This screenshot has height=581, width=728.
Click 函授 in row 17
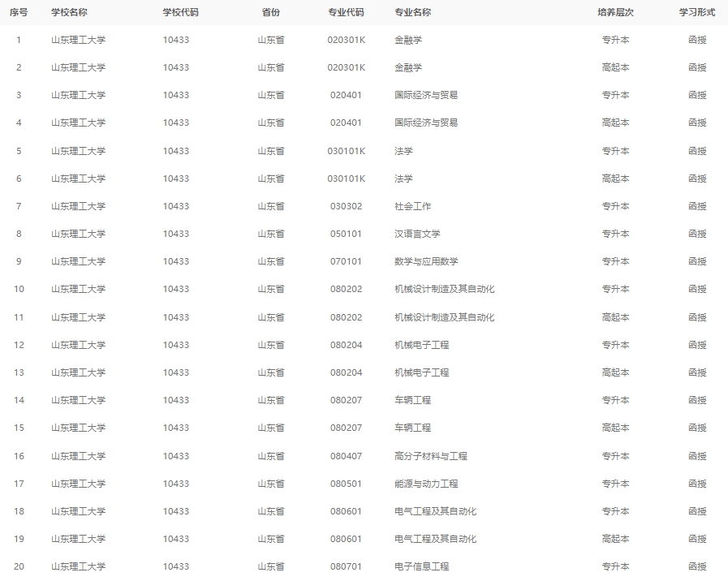coord(697,484)
